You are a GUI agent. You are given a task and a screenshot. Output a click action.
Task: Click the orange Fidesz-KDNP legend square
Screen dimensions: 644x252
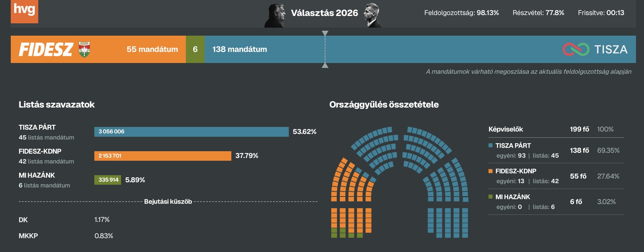pos(490,171)
